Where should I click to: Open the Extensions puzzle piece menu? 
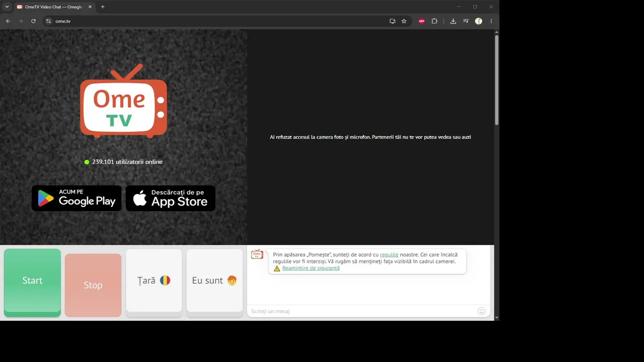tap(435, 21)
